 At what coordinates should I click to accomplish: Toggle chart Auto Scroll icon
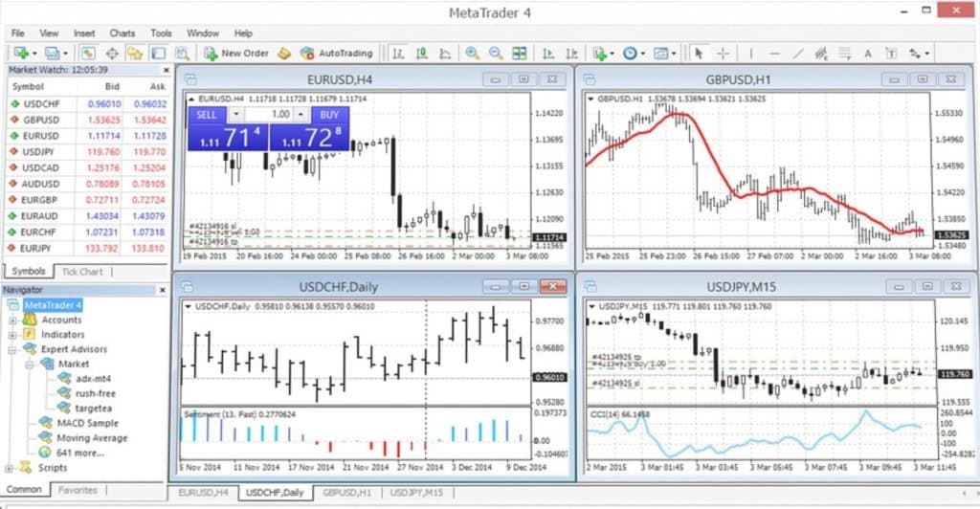coord(548,53)
